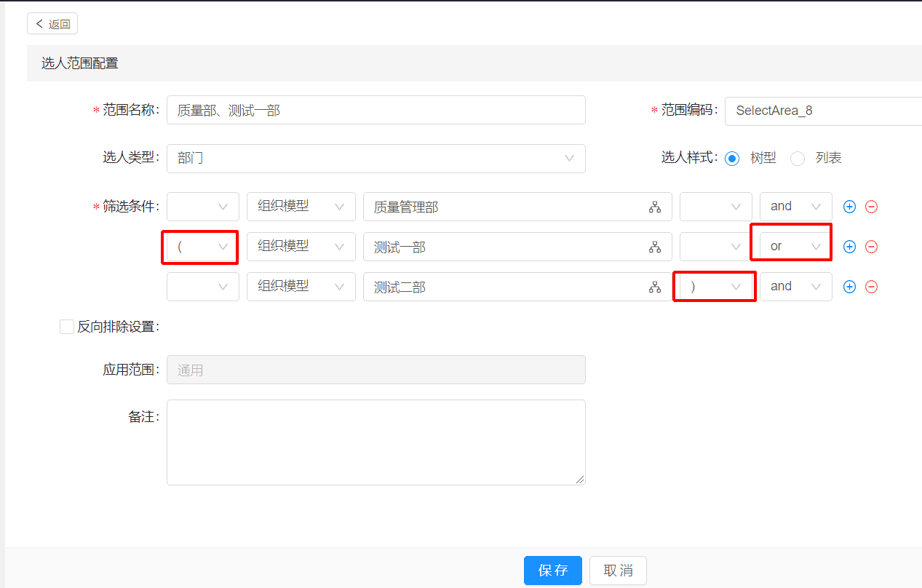Viewport: 922px width, 588px height.
Task: Open 组织模型 dropdown in 测试一部 row
Action: pyautogui.click(x=301, y=247)
